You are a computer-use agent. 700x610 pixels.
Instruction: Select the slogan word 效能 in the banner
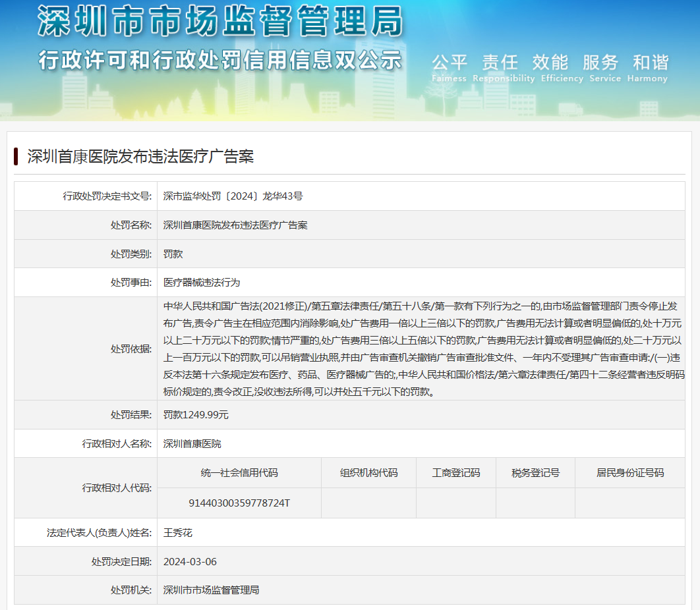tap(550, 63)
